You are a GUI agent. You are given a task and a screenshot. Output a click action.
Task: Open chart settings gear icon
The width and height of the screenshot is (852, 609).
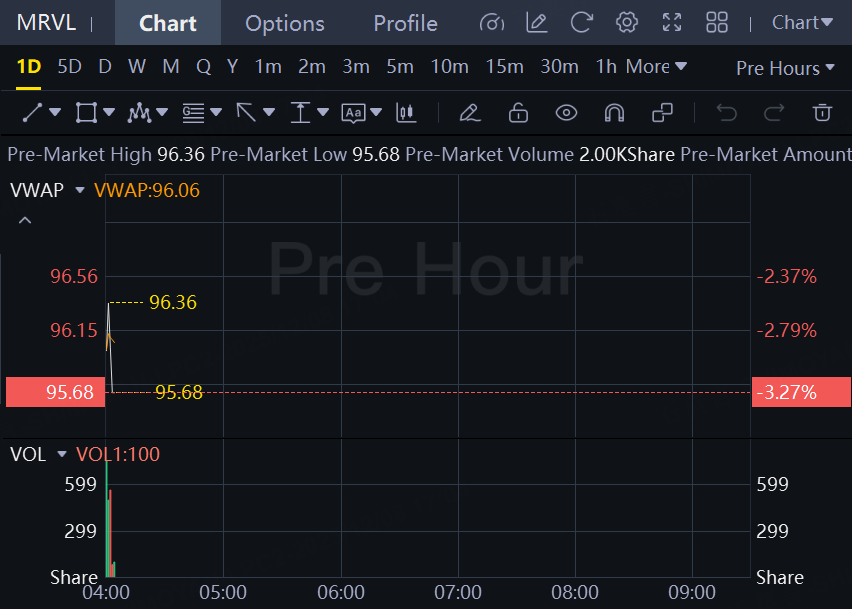tap(627, 22)
